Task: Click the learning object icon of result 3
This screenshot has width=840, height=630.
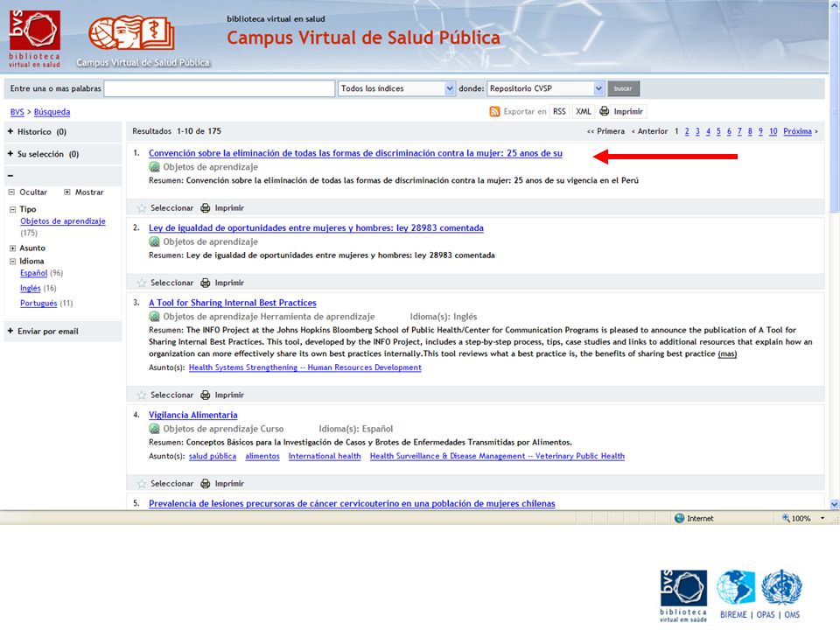Action: pyautogui.click(x=154, y=317)
